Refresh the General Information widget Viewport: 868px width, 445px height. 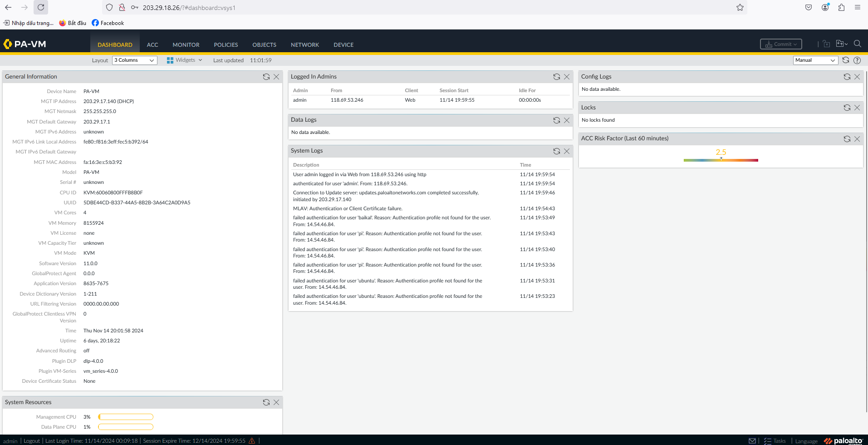(266, 77)
